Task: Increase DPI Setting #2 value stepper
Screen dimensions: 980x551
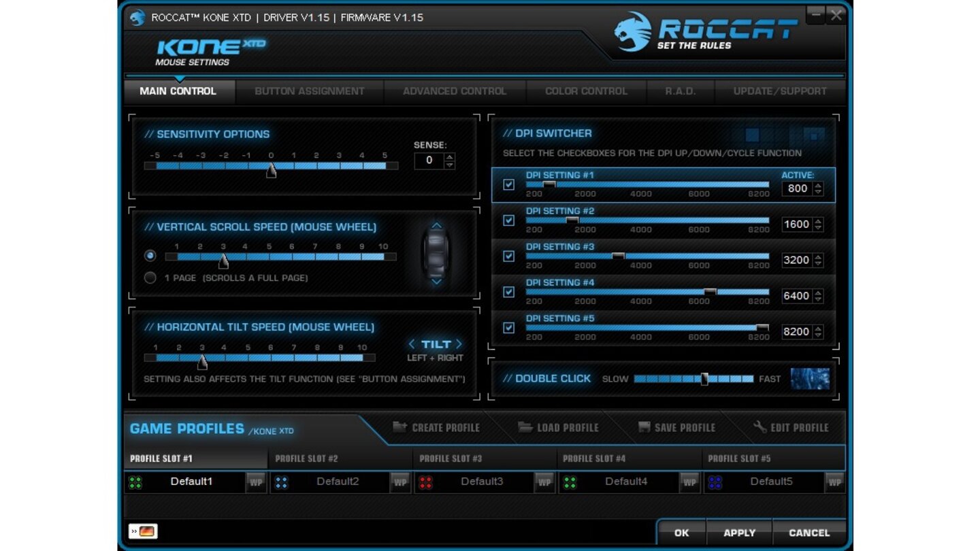Action: (x=818, y=221)
